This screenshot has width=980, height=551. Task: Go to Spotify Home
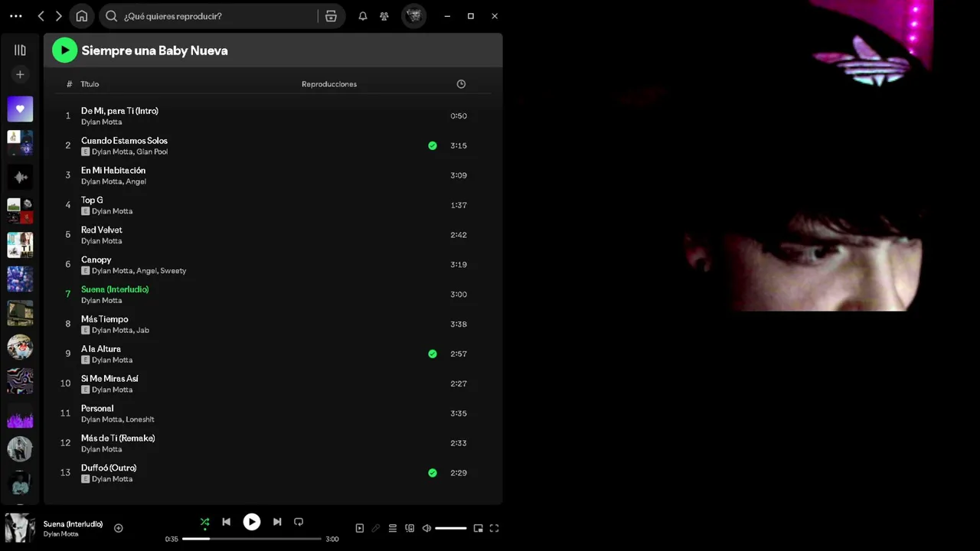click(81, 16)
